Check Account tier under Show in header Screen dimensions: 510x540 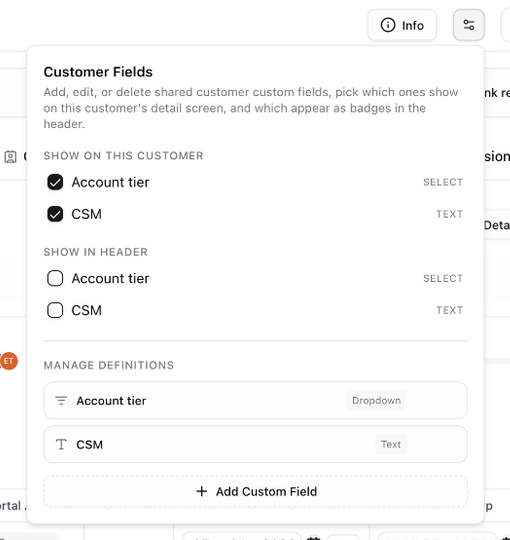(55, 278)
